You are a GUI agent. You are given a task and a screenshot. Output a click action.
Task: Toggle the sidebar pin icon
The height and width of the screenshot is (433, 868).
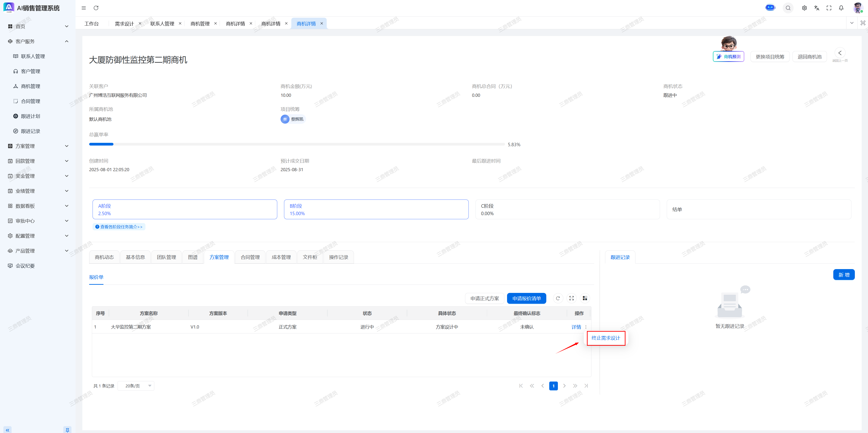click(67, 430)
